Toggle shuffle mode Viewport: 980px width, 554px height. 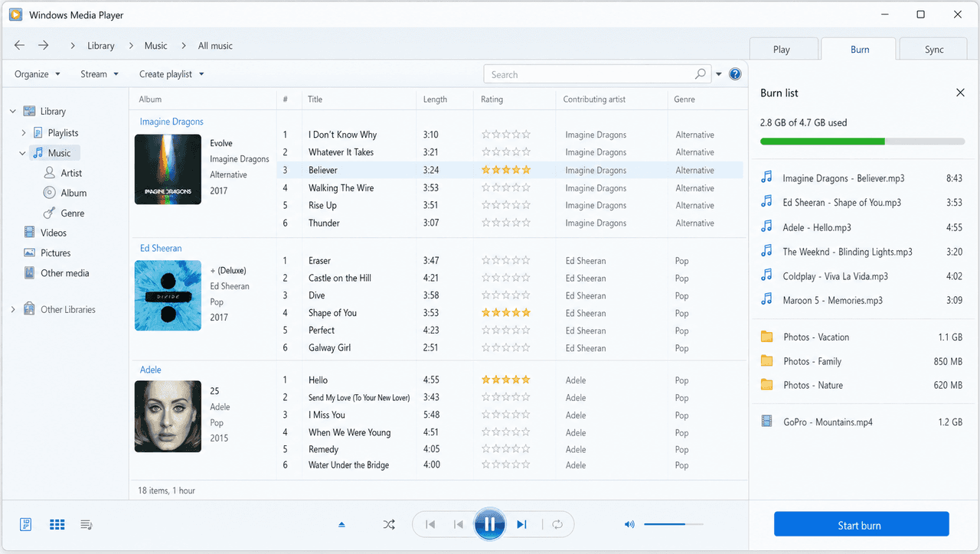(389, 524)
